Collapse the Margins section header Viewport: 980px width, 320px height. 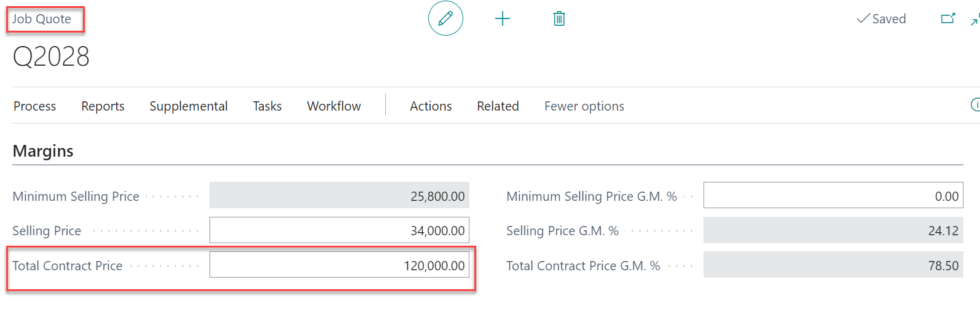click(x=43, y=151)
